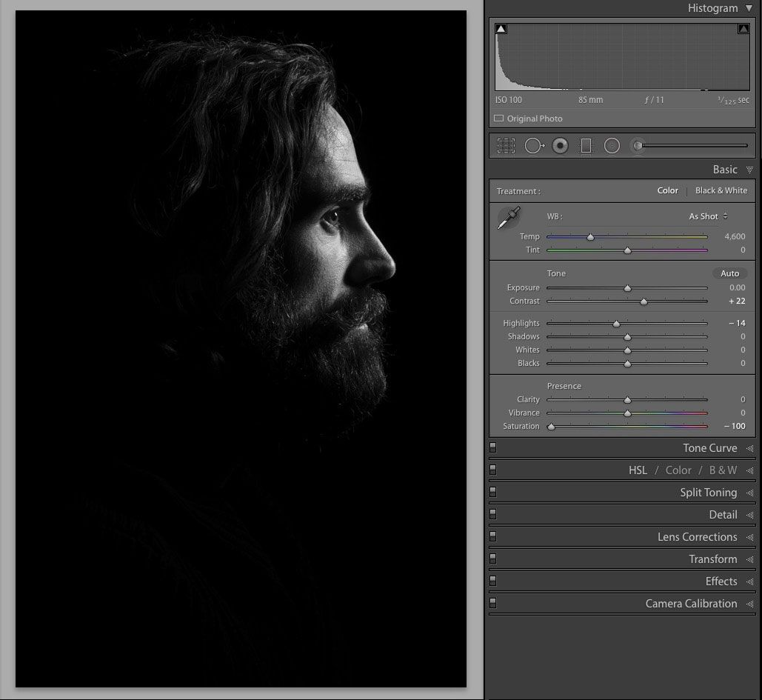Click the Vibrance slider handle
762x700 pixels.
(x=627, y=413)
